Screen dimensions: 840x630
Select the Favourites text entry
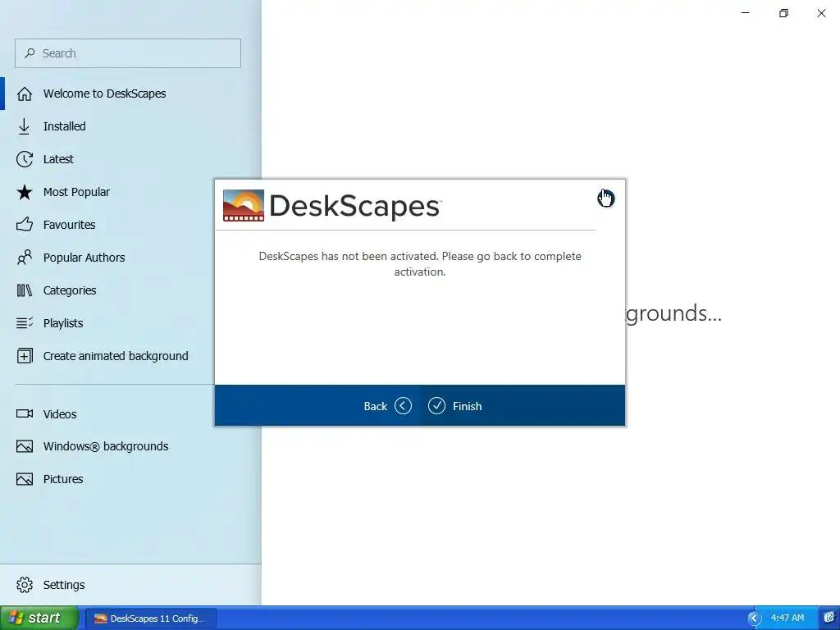[69, 225]
